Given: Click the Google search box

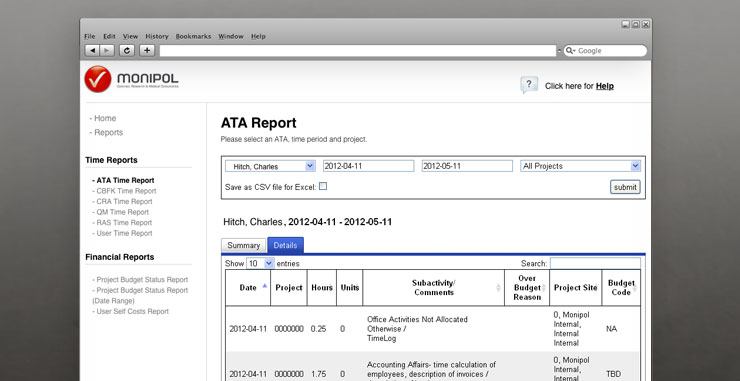Looking at the screenshot, I should (605, 51).
